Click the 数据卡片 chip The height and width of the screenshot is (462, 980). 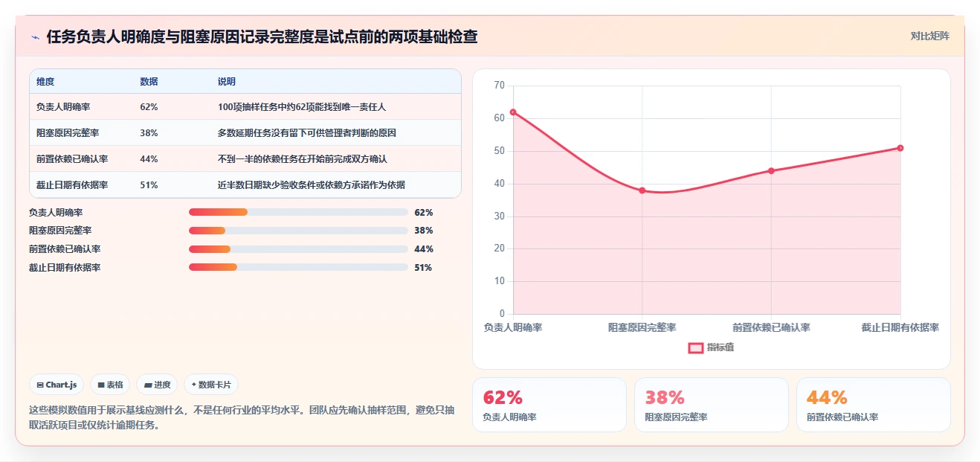click(x=211, y=385)
